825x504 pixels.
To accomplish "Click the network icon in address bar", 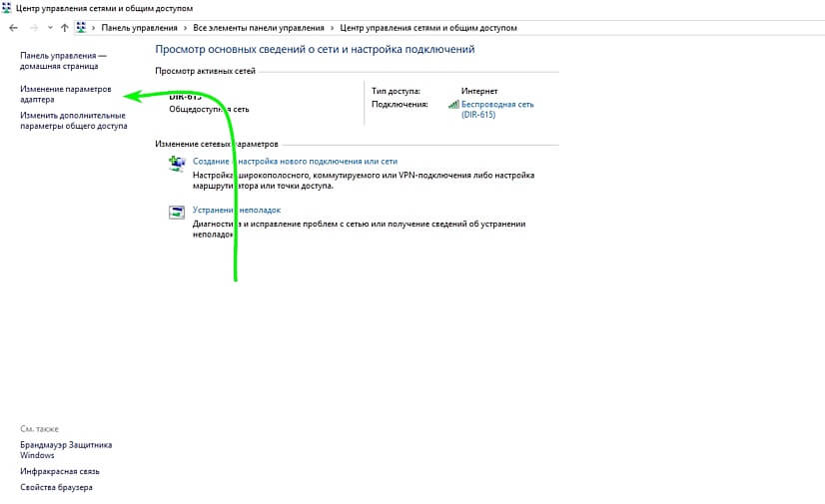I will (x=81, y=28).
